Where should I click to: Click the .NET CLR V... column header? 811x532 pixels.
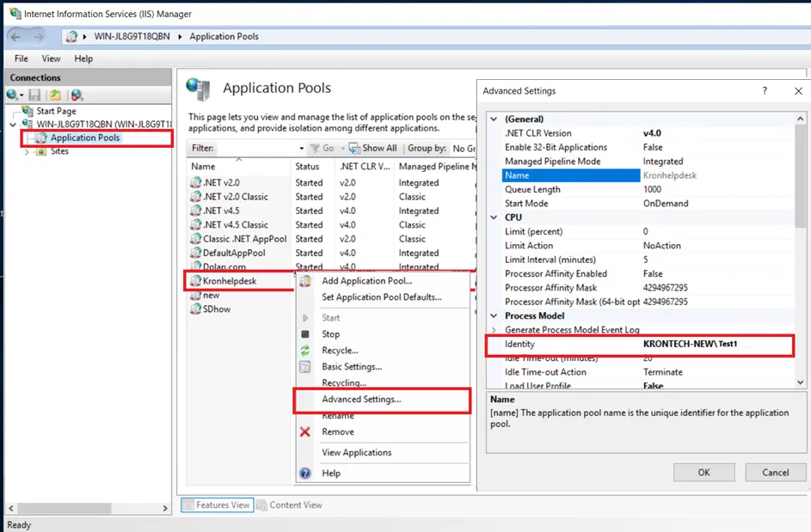pyautogui.click(x=366, y=167)
